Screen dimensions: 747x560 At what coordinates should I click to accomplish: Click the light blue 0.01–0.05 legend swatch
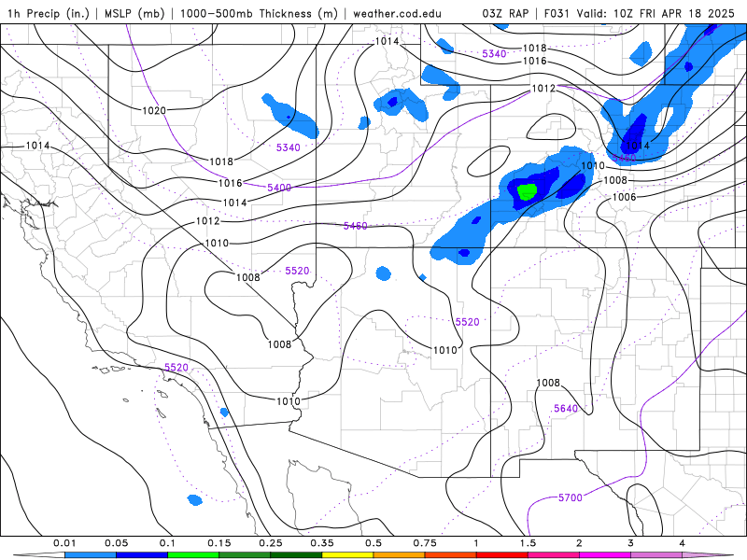tap(91, 554)
